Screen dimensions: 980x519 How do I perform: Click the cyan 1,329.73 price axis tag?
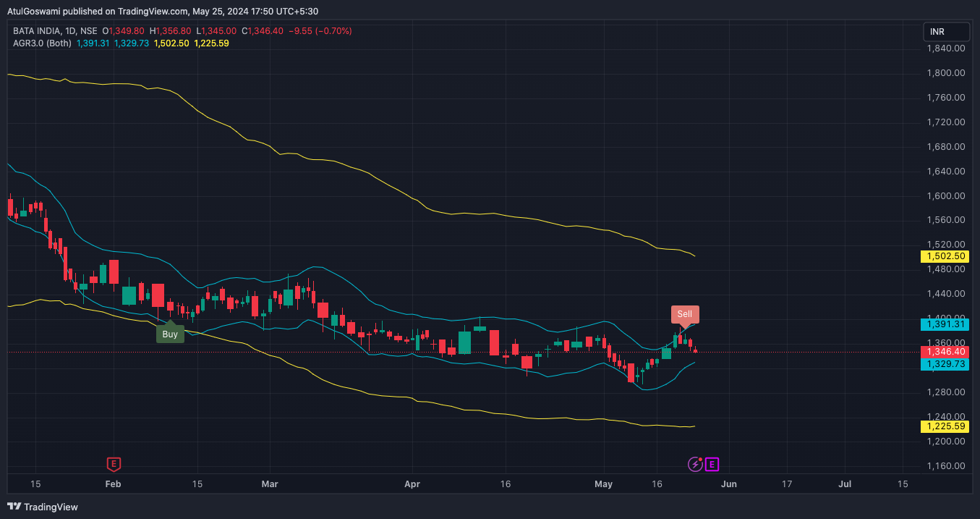pos(944,364)
